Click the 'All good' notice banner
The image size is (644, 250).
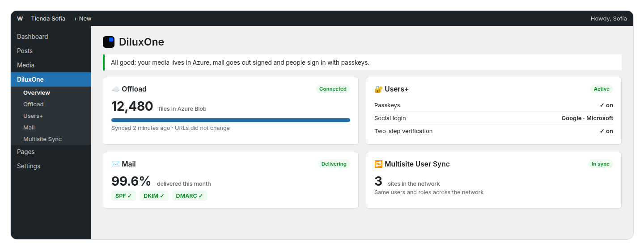coord(362,62)
